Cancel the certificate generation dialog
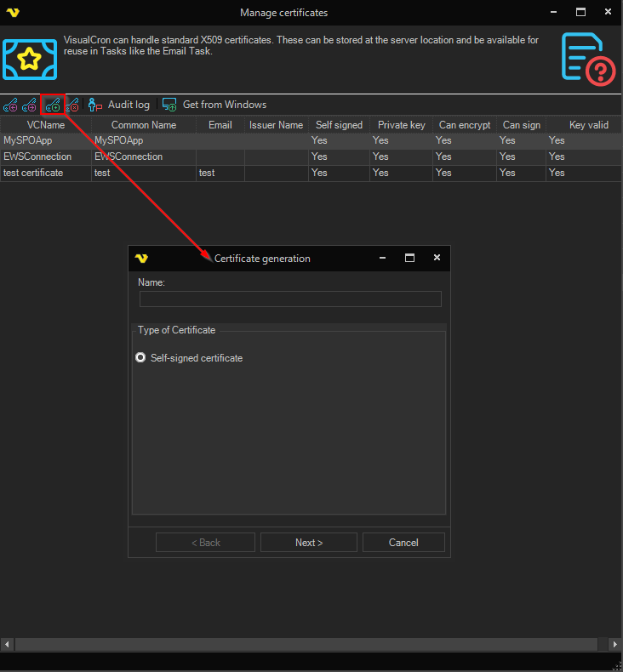The image size is (623, 672). [x=403, y=543]
